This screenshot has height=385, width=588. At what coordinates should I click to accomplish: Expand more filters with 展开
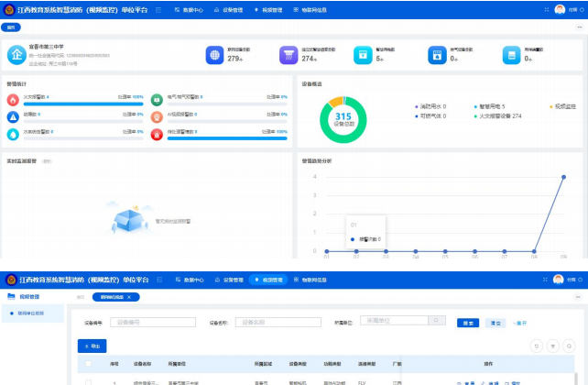point(519,323)
